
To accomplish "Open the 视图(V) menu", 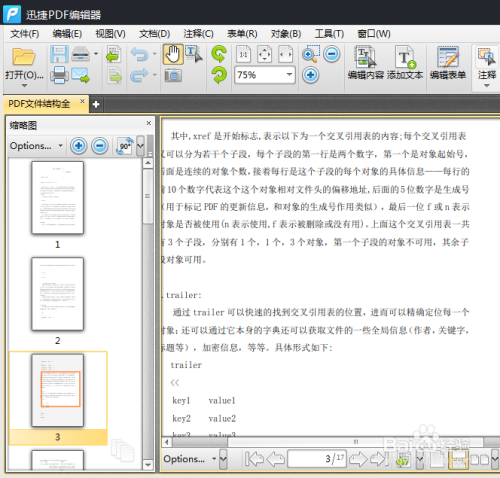I will coord(111,34).
